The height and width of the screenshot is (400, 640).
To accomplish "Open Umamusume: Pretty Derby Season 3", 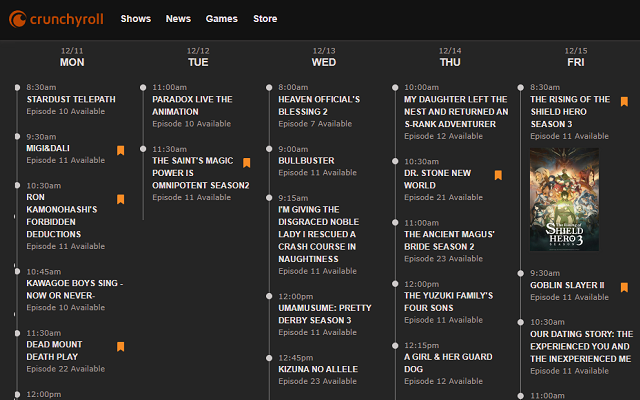I will [325, 314].
